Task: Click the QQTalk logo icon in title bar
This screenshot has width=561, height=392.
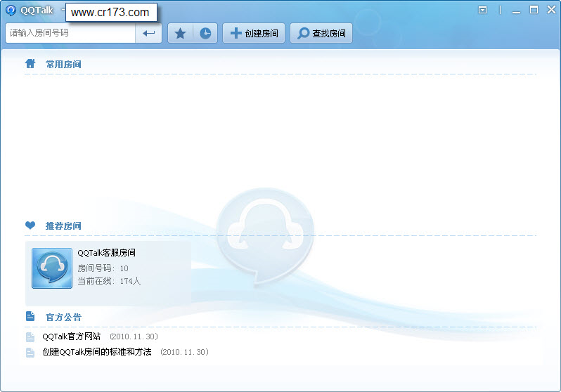Action: click(11, 11)
